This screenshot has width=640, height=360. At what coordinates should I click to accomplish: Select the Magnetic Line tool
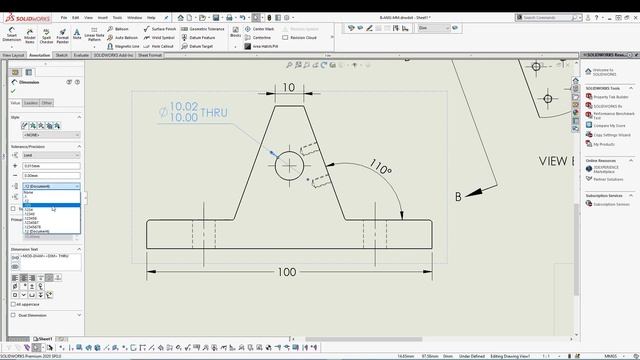123,46
